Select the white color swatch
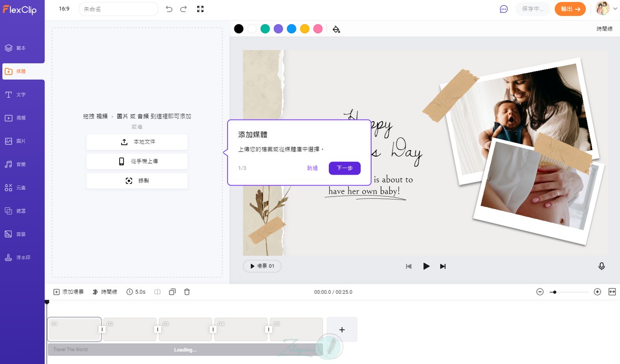This screenshot has width=620, height=364. pyautogui.click(x=252, y=29)
